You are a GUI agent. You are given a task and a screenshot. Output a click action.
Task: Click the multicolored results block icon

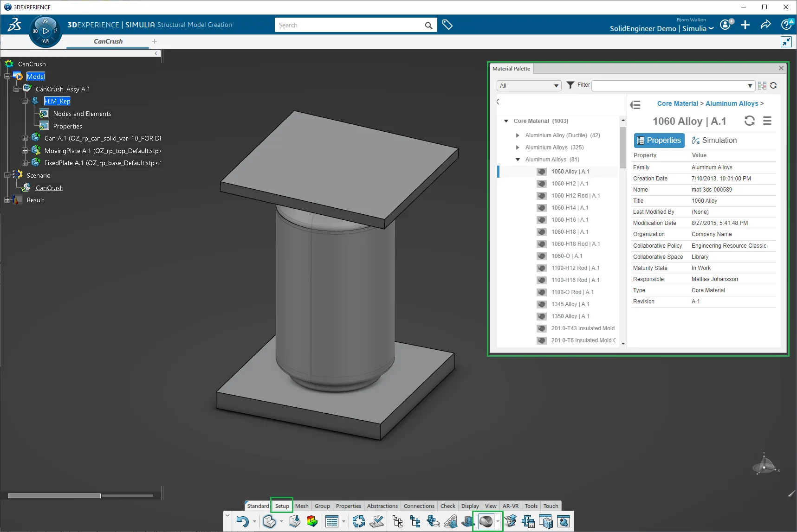[312, 521]
